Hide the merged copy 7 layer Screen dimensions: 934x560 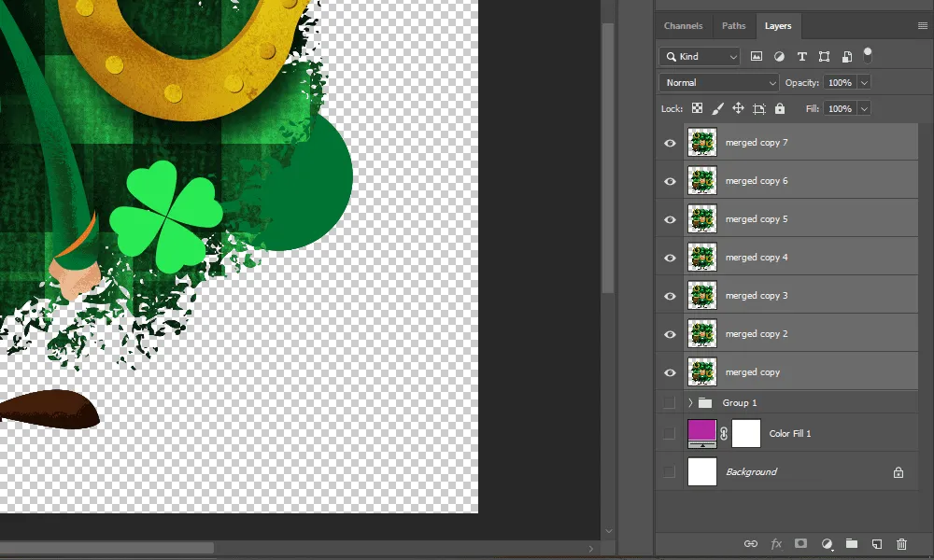point(670,143)
